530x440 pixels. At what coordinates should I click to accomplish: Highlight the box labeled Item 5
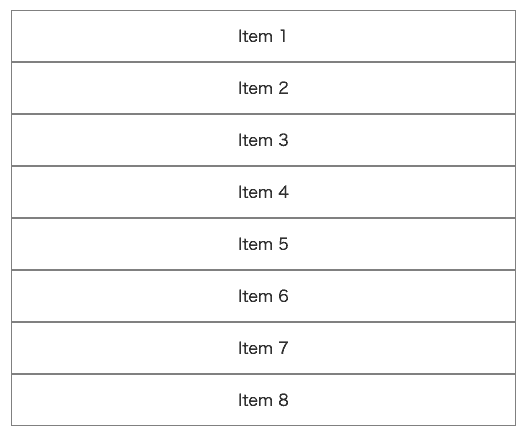click(x=263, y=244)
